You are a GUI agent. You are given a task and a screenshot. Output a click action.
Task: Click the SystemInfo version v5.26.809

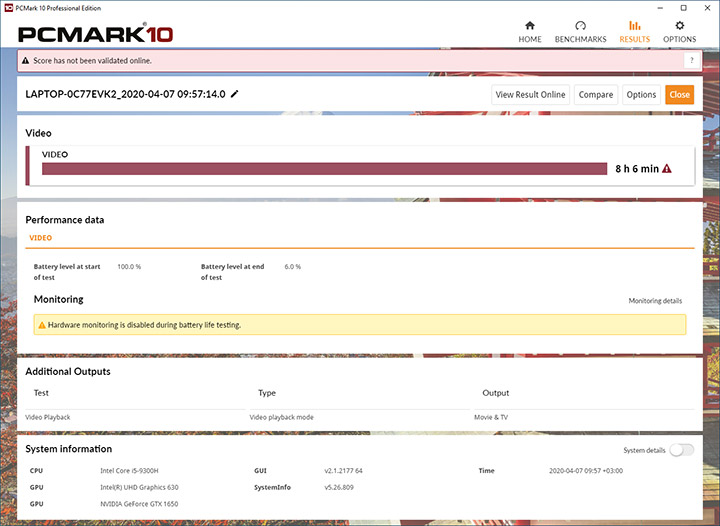coord(339,487)
